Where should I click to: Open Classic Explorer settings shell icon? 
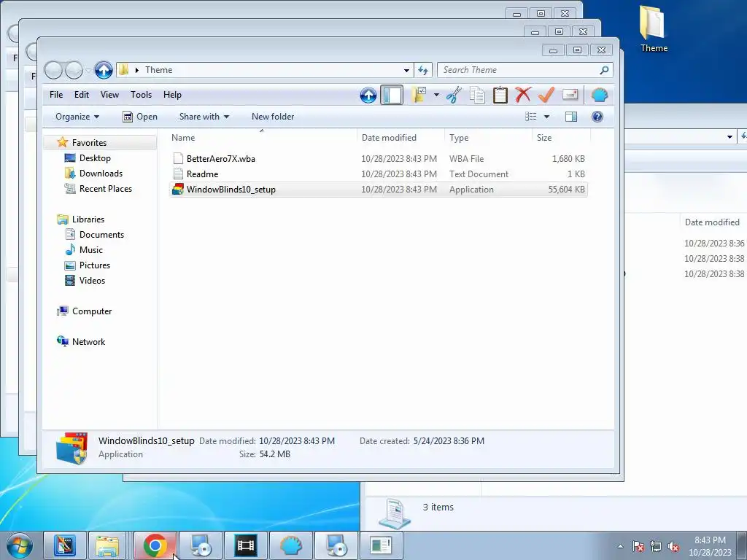(x=600, y=96)
